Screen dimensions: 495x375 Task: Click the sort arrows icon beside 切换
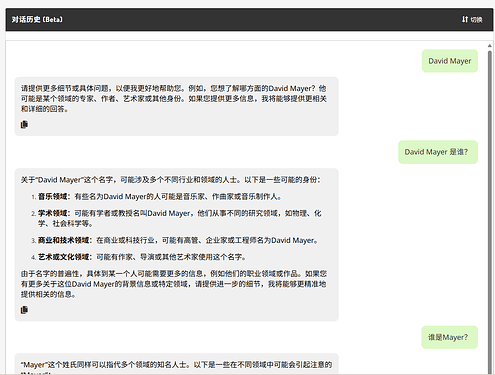coord(465,20)
